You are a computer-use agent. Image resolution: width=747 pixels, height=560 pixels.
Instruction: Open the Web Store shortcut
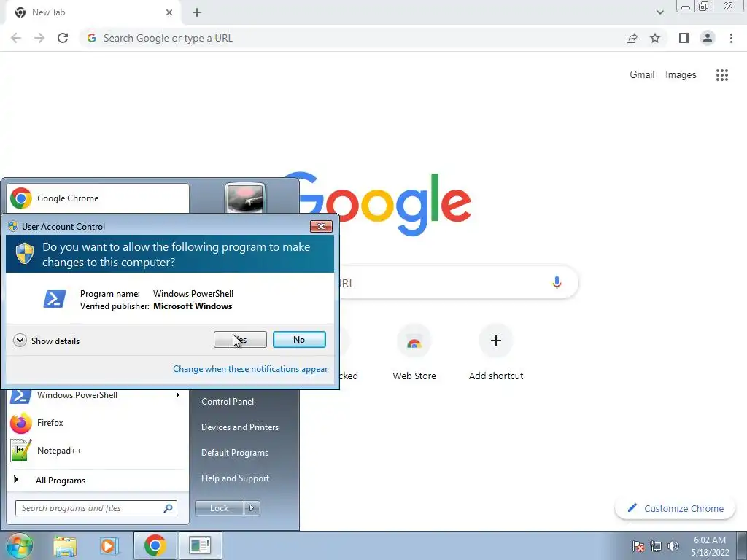[x=414, y=352]
